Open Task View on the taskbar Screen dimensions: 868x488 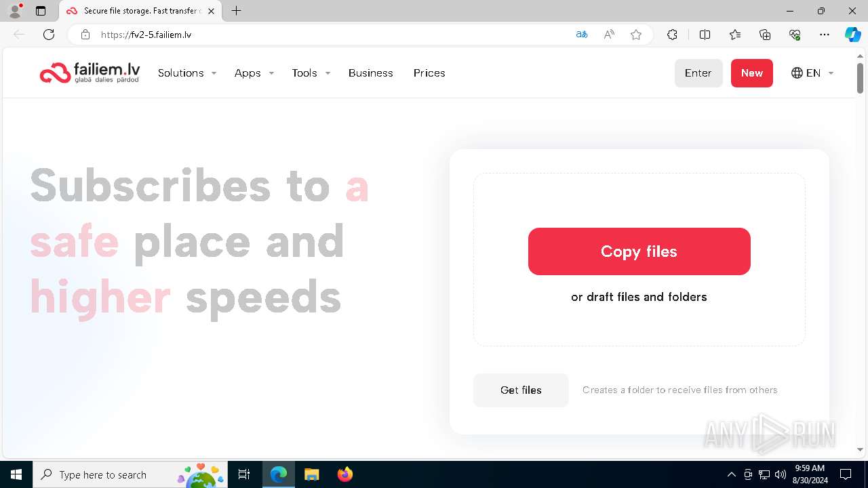pos(244,474)
